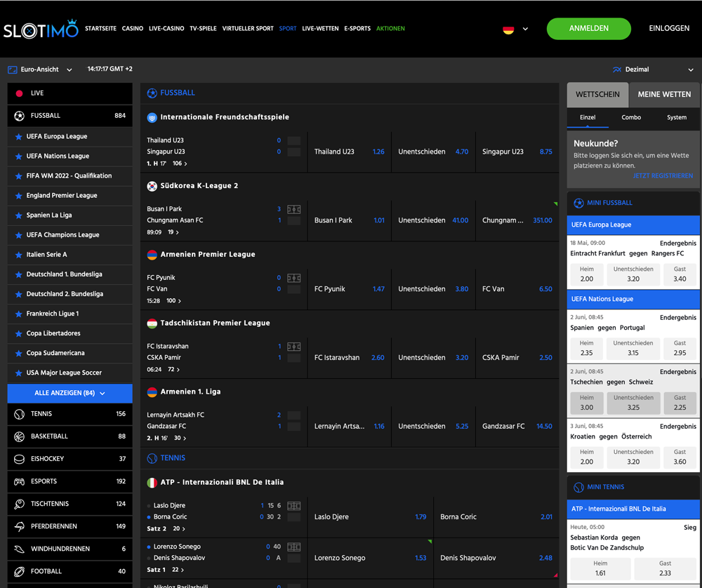This screenshot has height=588, width=702.
Task: Click the Euro-Ansicht view icon
Action: (x=13, y=69)
